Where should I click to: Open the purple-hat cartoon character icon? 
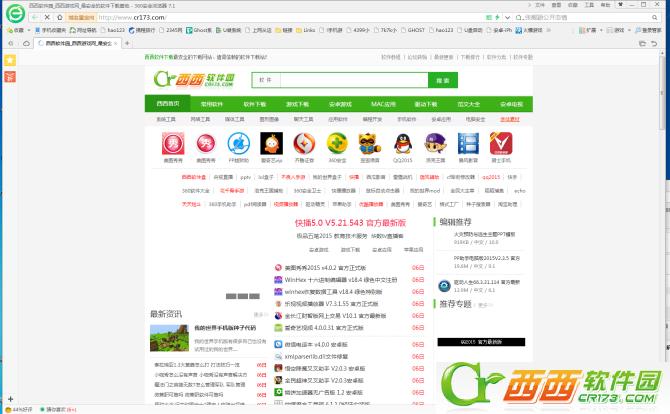[x=435, y=144]
